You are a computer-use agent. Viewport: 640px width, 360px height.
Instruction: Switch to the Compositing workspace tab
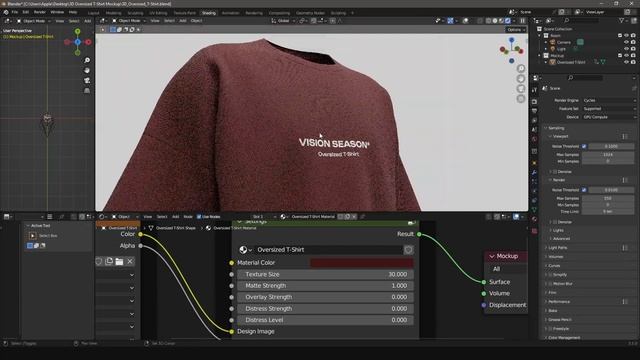coord(279,13)
